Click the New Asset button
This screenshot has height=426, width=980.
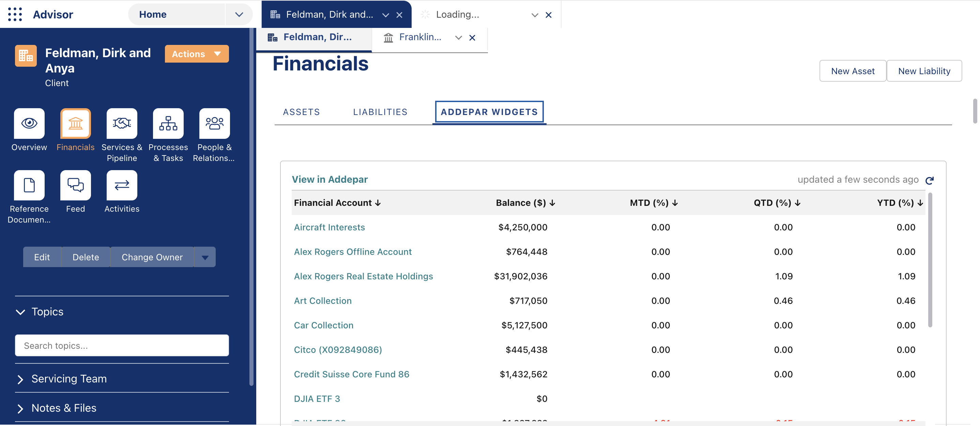pyautogui.click(x=853, y=71)
